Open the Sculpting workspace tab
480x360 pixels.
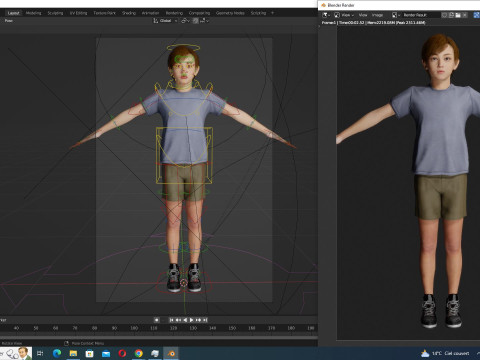pyautogui.click(x=55, y=13)
